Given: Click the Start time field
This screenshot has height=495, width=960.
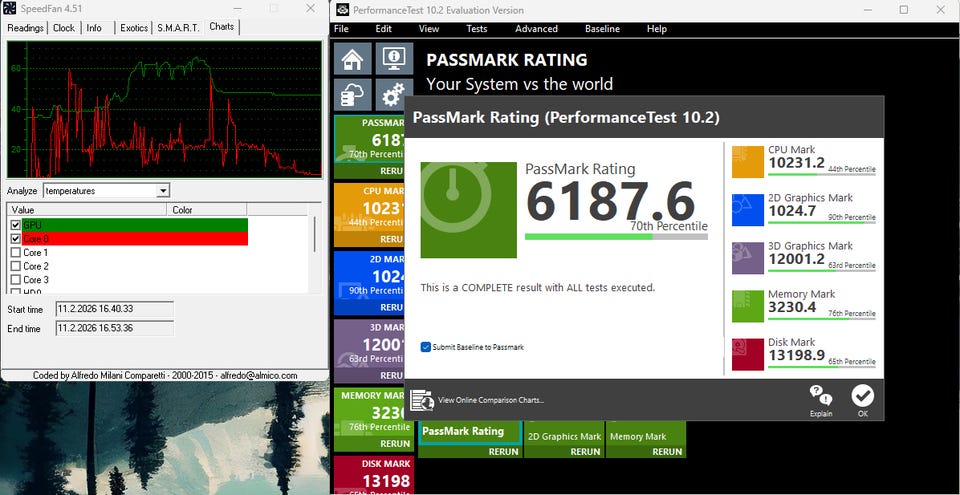Looking at the screenshot, I should click(114, 309).
